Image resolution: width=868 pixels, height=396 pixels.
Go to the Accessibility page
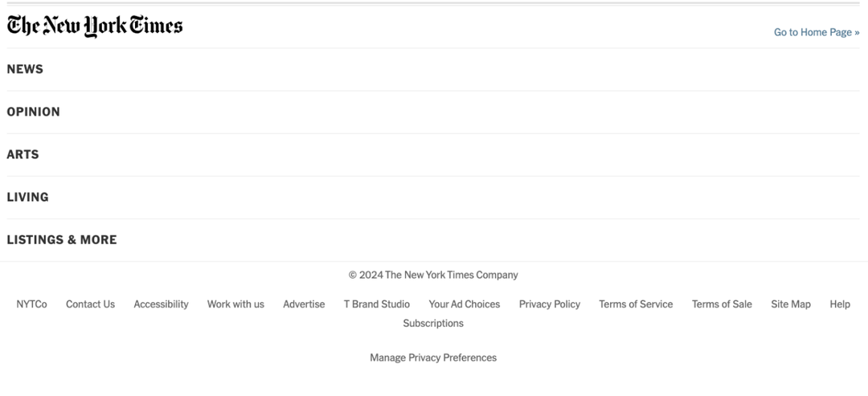tap(161, 304)
